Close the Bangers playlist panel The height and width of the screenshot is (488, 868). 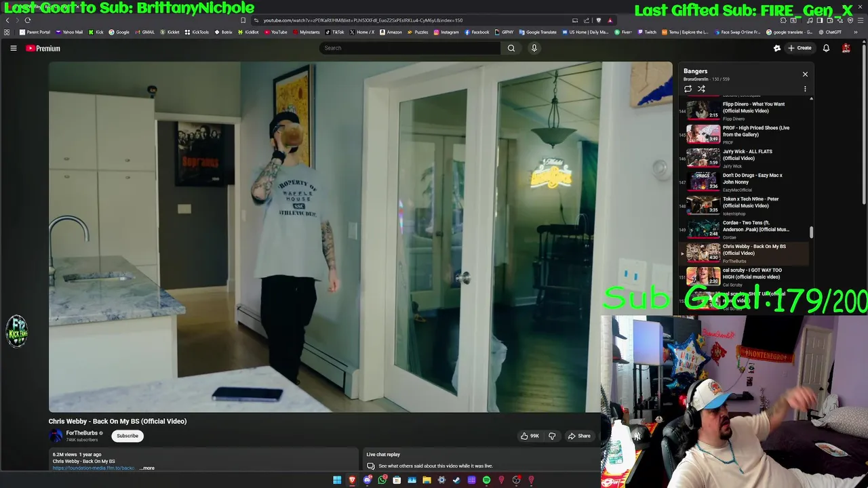pos(805,74)
